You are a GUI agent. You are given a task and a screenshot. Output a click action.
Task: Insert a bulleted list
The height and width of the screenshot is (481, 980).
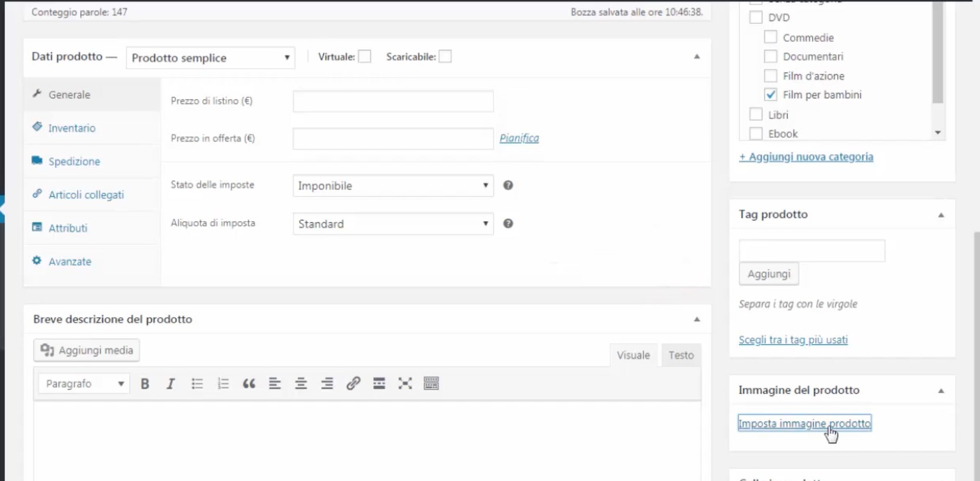point(197,384)
